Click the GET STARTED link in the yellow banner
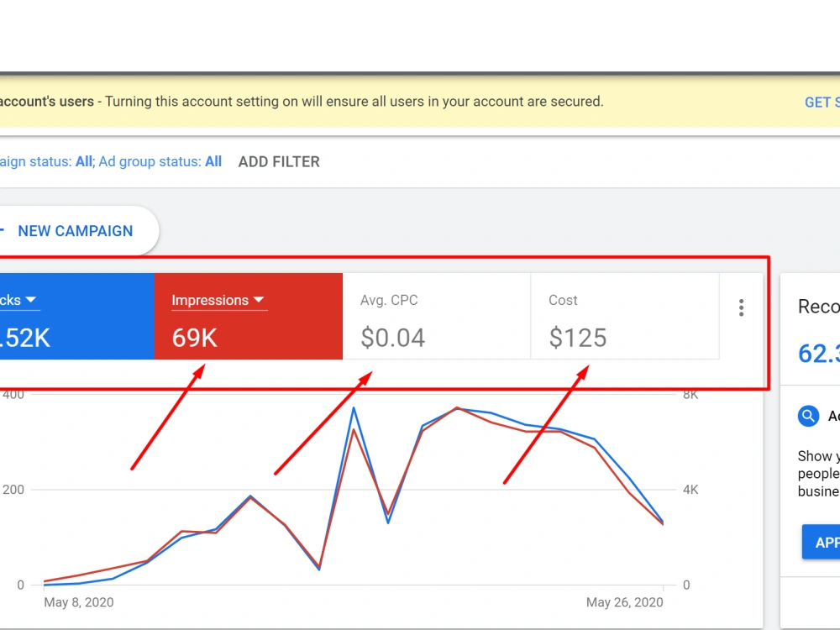 (x=822, y=102)
